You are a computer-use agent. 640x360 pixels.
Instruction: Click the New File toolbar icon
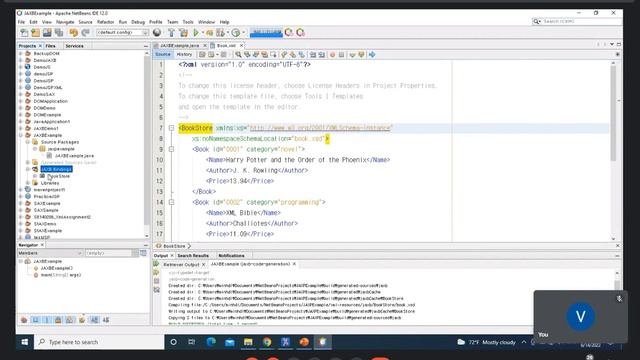pos(24,33)
